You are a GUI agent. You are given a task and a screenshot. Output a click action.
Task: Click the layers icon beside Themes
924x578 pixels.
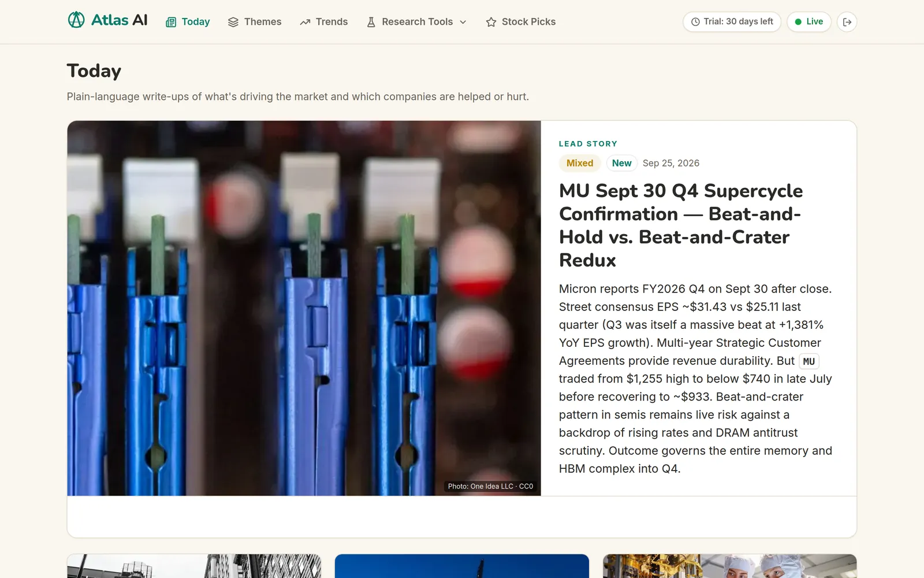233,22
